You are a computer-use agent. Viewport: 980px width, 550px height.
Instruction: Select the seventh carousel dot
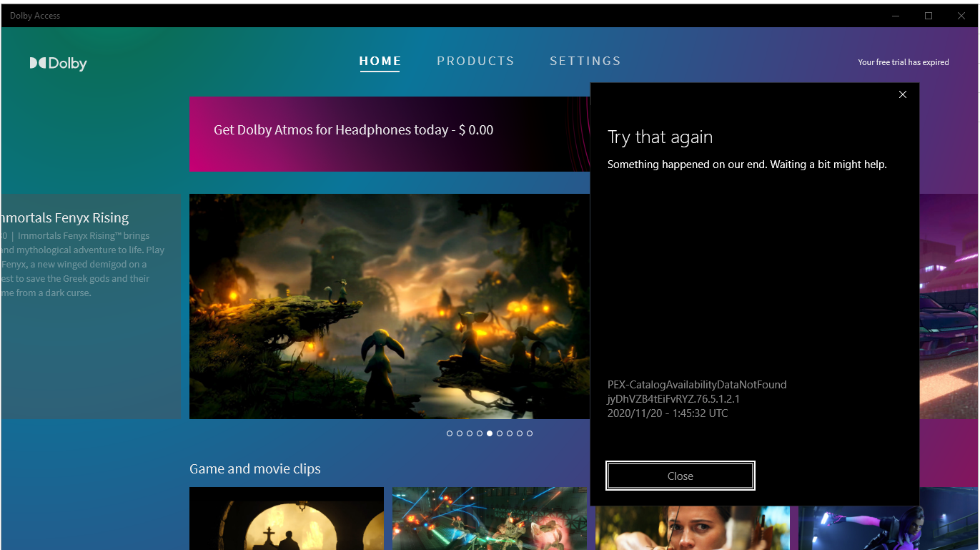click(510, 433)
